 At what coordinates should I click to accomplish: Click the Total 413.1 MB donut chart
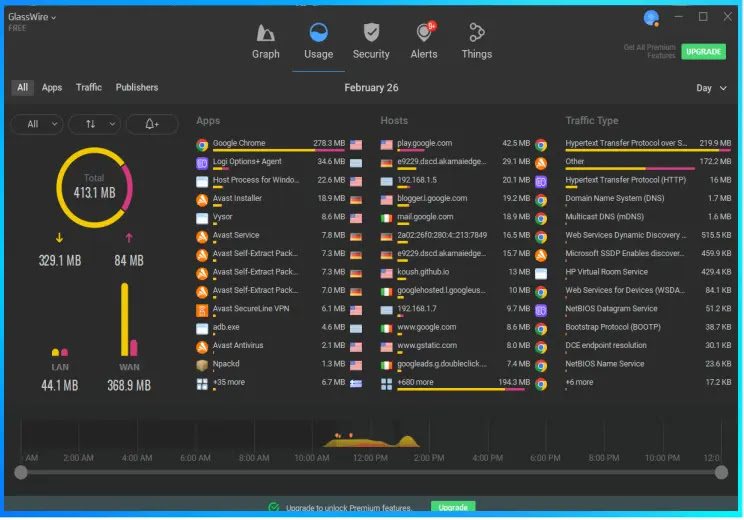click(x=94, y=187)
